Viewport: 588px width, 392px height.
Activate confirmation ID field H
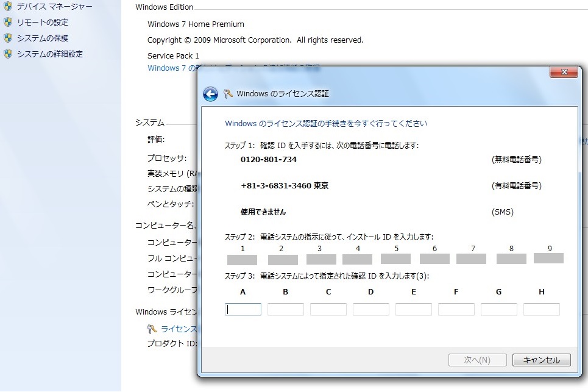542,309
